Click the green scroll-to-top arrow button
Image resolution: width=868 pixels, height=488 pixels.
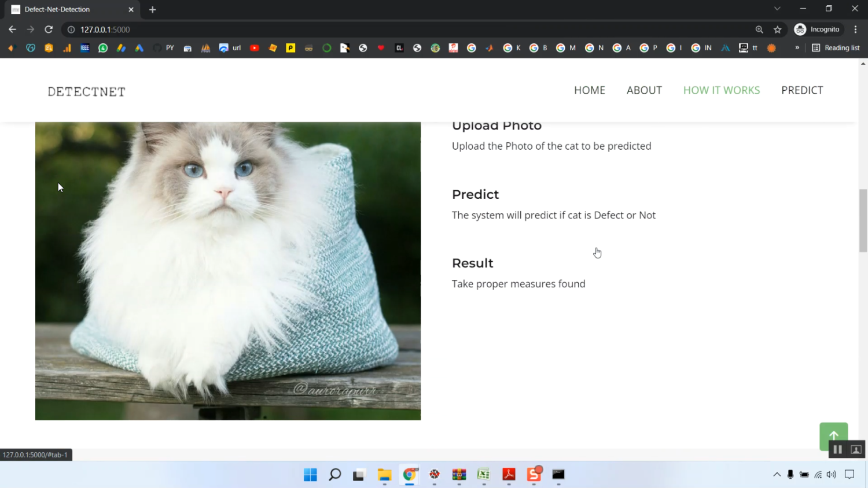(833, 437)
